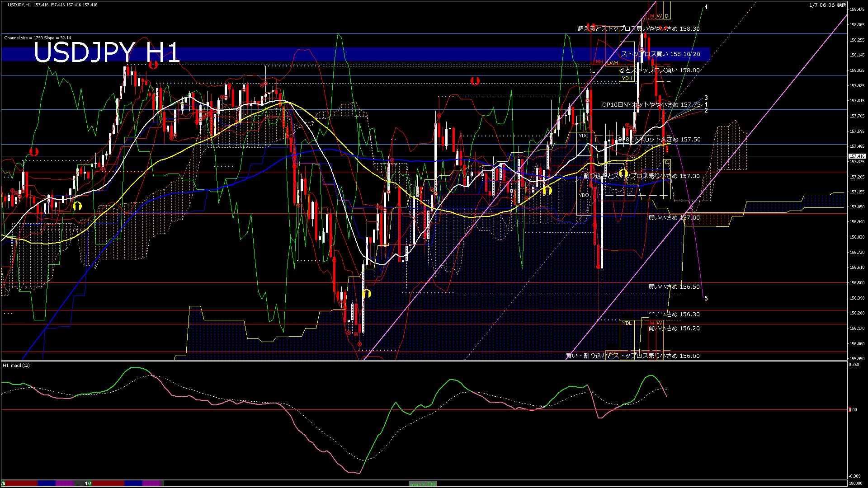Click the red down-arrow signal under the USDJPY H1 title
Screen dimensions: 868x488
point(153,65)
